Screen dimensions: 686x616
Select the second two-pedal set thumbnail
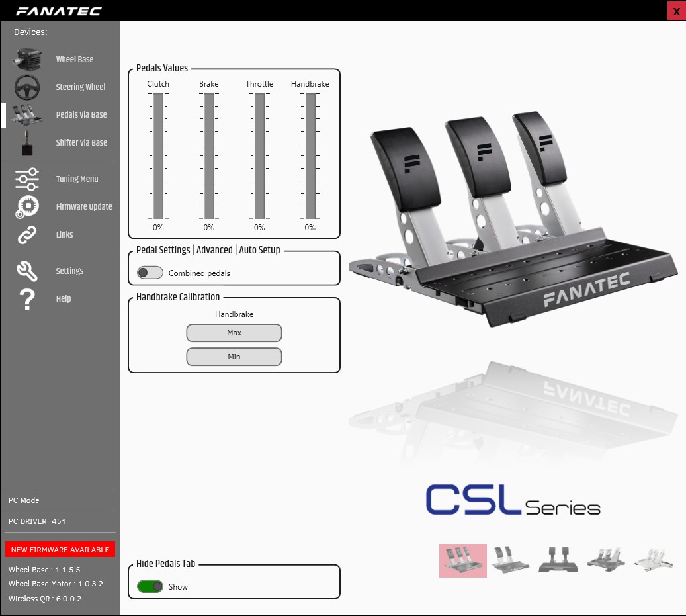point(510,560)
